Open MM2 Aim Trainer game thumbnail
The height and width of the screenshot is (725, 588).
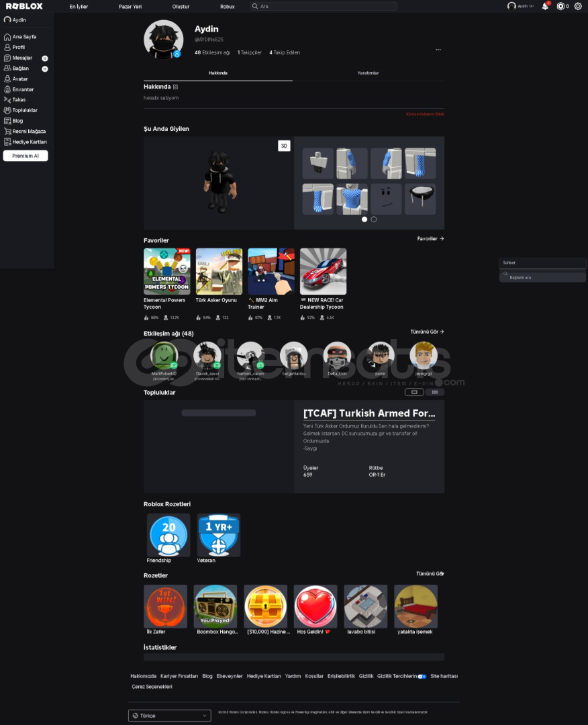pos(271,271)
